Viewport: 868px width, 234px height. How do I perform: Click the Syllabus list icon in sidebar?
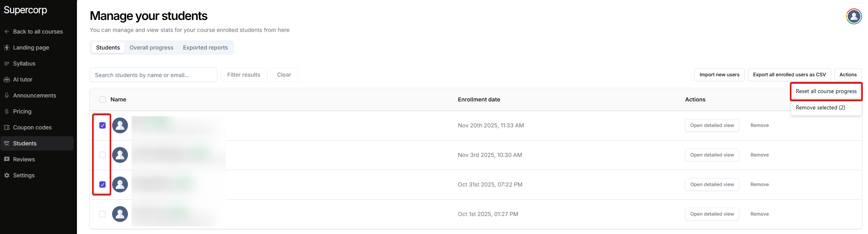(7, 63)
